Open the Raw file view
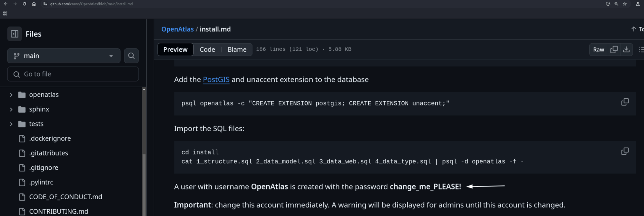This screenshot has height=216, width=644. [x=599, y=50]
